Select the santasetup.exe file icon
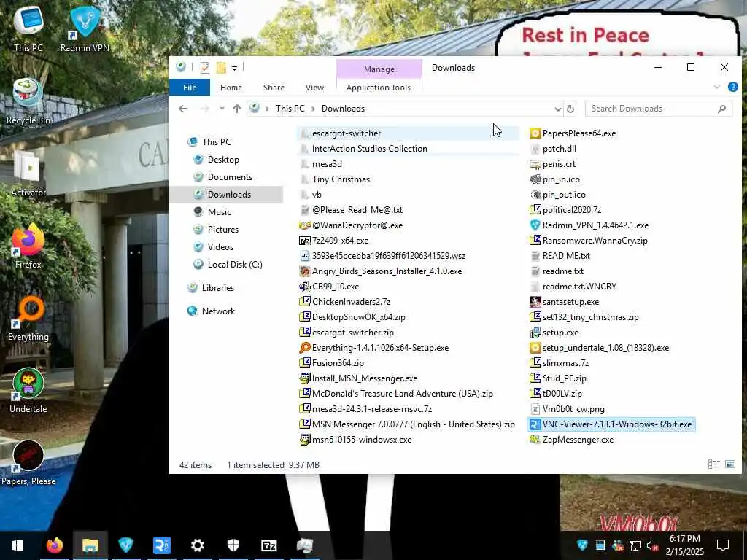This screenshot has height=560, width=747. click(535, 302)
